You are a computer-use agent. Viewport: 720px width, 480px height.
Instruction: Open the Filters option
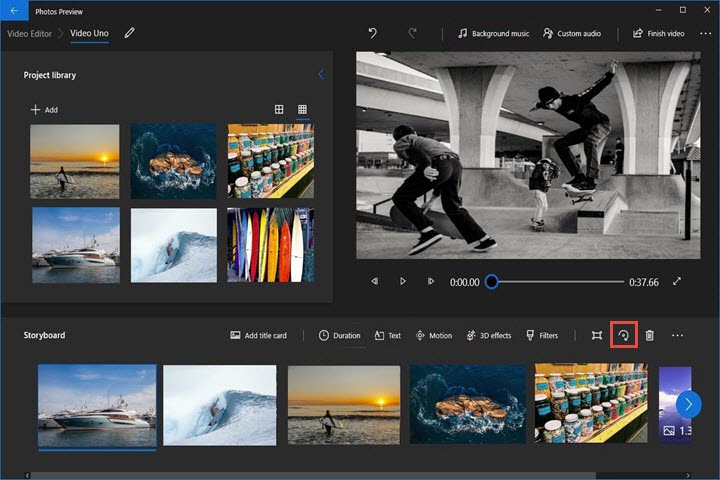pyautogui.click(x=542, y=336)
